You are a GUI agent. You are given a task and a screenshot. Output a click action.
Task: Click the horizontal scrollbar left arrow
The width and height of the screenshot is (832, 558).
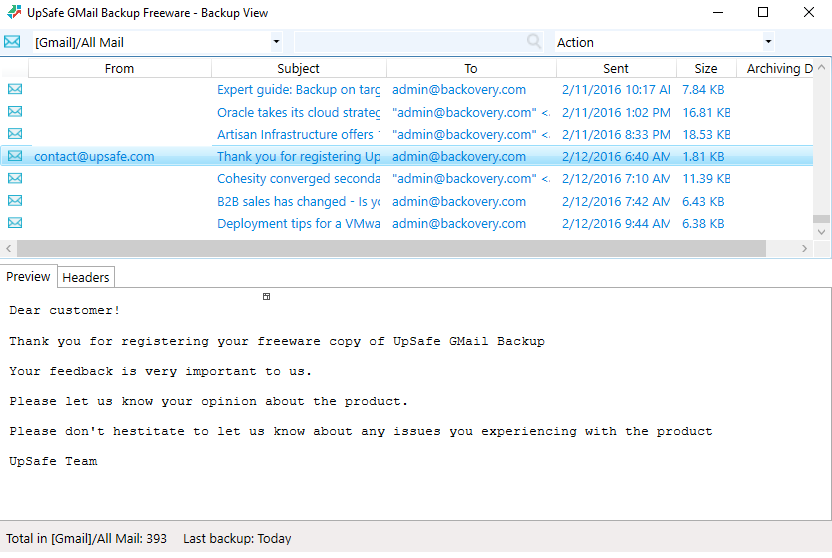pos(8,248)
